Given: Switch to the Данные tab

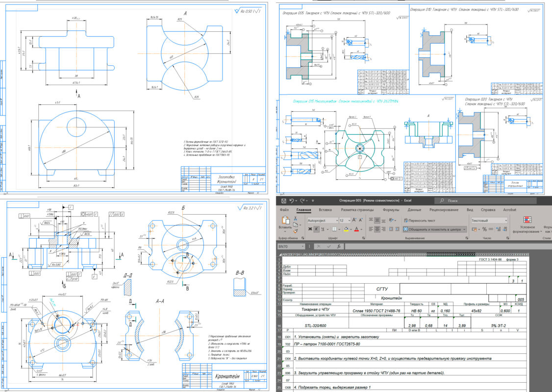Looking at the screenshot, I should pos(414,210).
